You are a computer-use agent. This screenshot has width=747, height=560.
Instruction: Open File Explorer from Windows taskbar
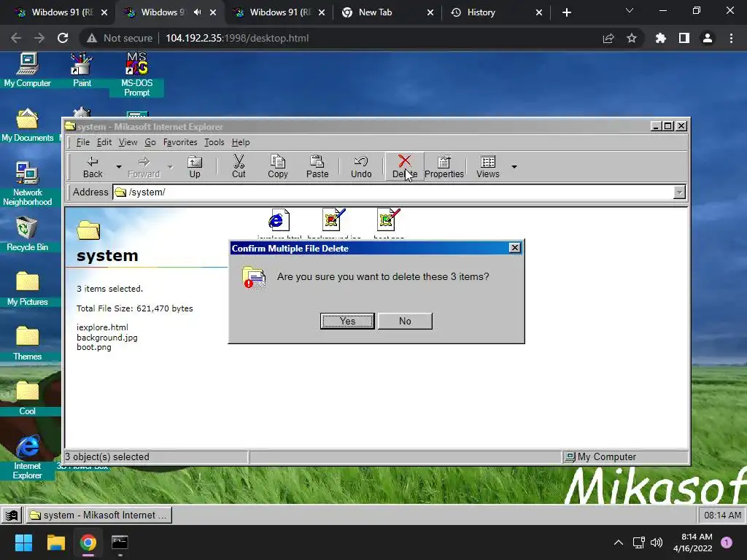click(x=55, y=542)
